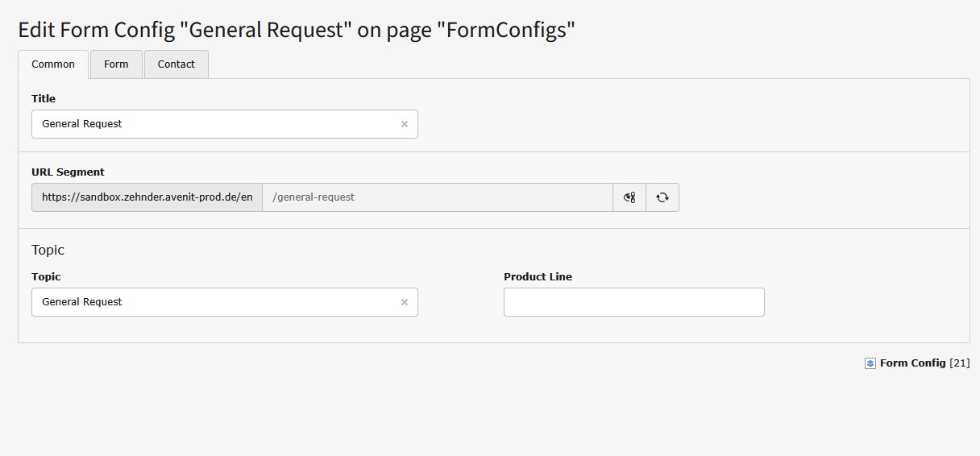Open the Contact tab

point(176,64)
